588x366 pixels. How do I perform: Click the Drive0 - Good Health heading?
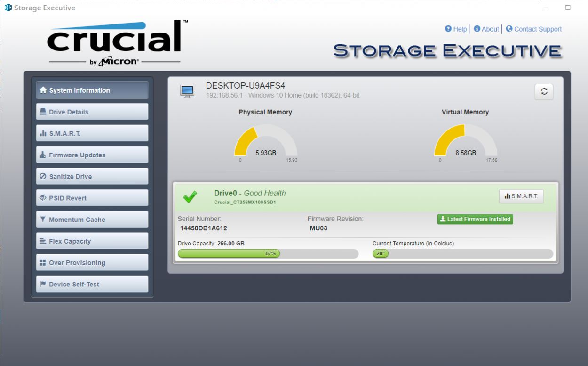tap(250, 193)
